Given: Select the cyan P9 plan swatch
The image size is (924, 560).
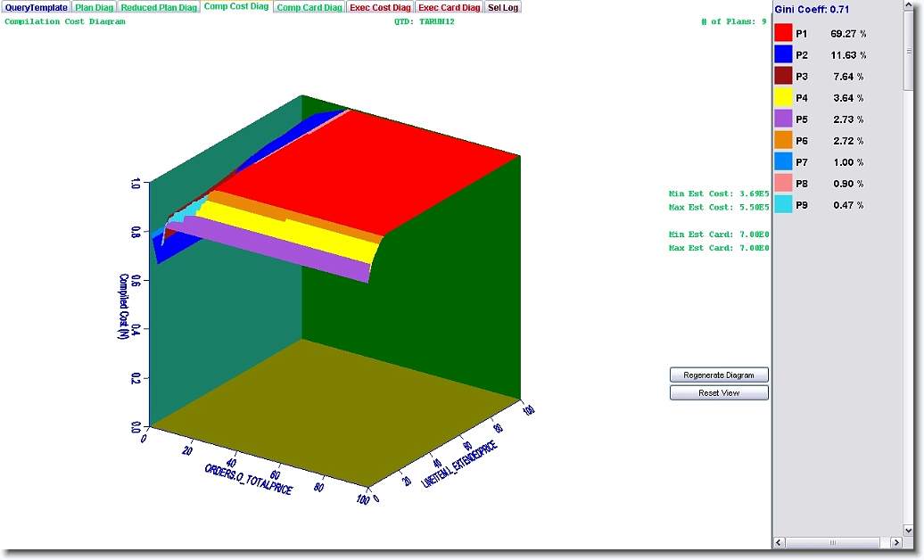Looking at the screenshot, I should click(x=783, y=204).
